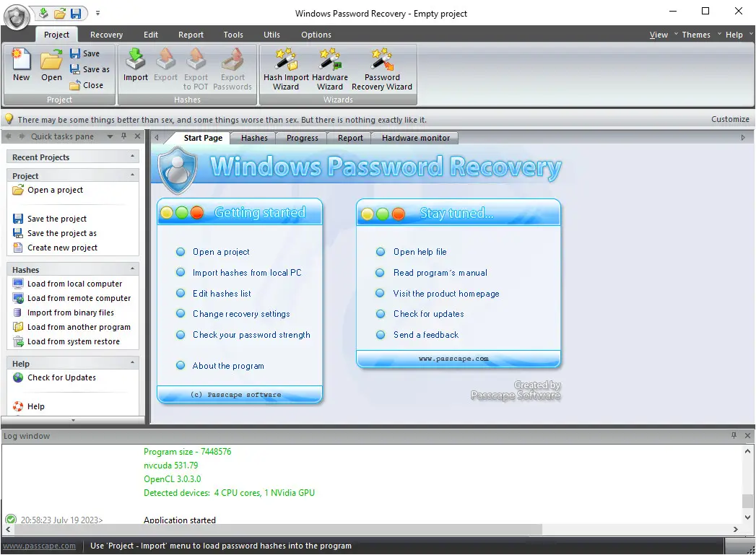756x555 pixels.
Task: Click the New project icon in the ribbon
Action: tap(21, 65)
